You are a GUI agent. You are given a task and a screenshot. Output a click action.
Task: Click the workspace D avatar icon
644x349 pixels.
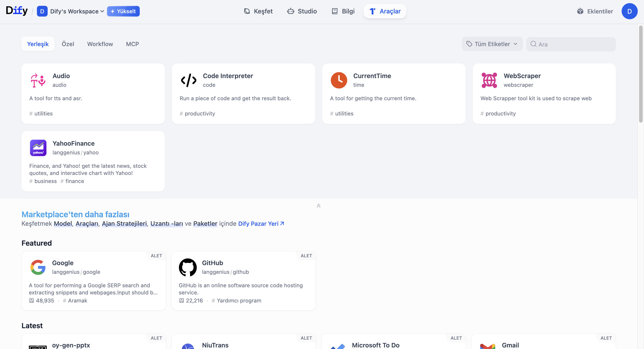(x=42, y=11)
